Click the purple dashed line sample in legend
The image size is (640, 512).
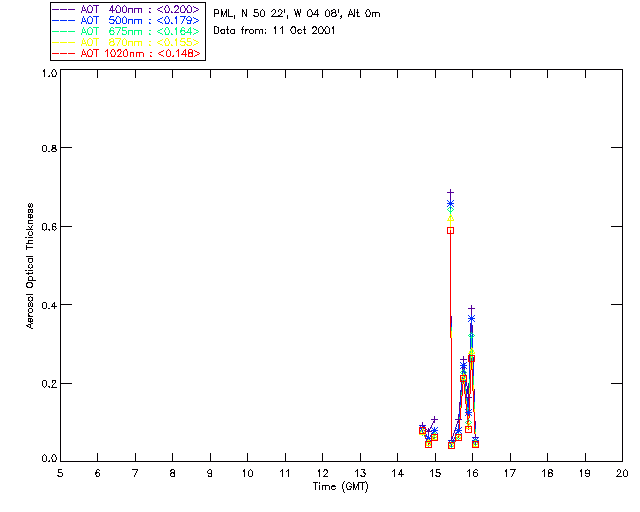click(64, 9)
